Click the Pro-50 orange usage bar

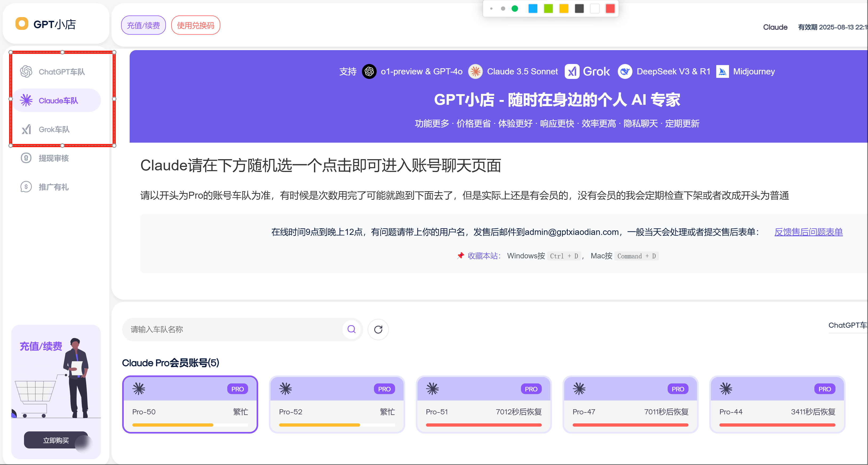coord(173,425)
